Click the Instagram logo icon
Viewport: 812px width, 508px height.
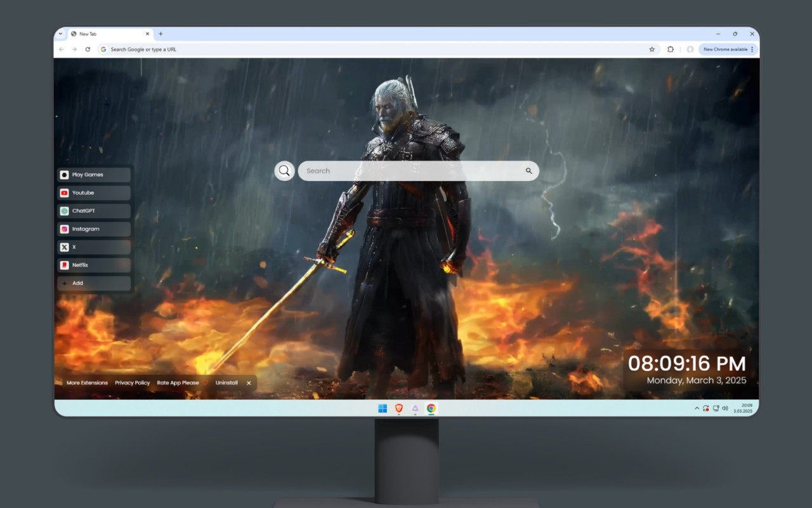[64, 229]
